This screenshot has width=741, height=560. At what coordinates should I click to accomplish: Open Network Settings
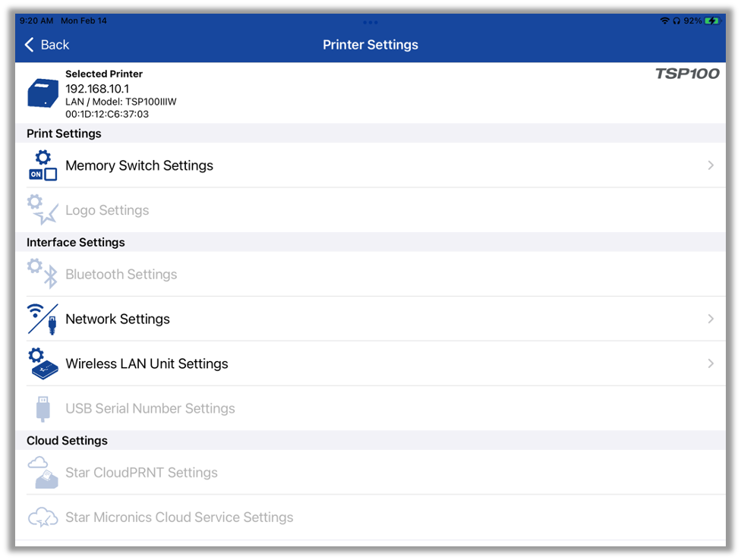(118, 319)
